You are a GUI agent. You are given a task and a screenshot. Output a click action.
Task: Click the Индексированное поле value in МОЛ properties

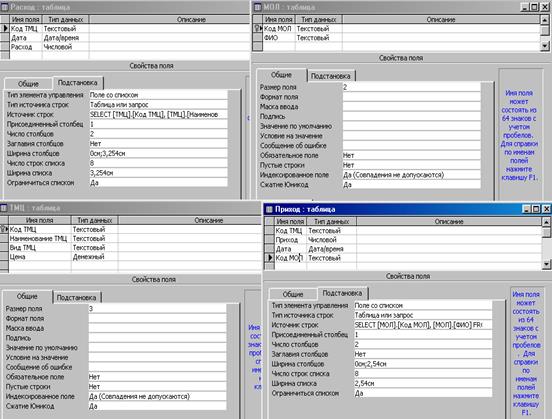click(412, 175)
